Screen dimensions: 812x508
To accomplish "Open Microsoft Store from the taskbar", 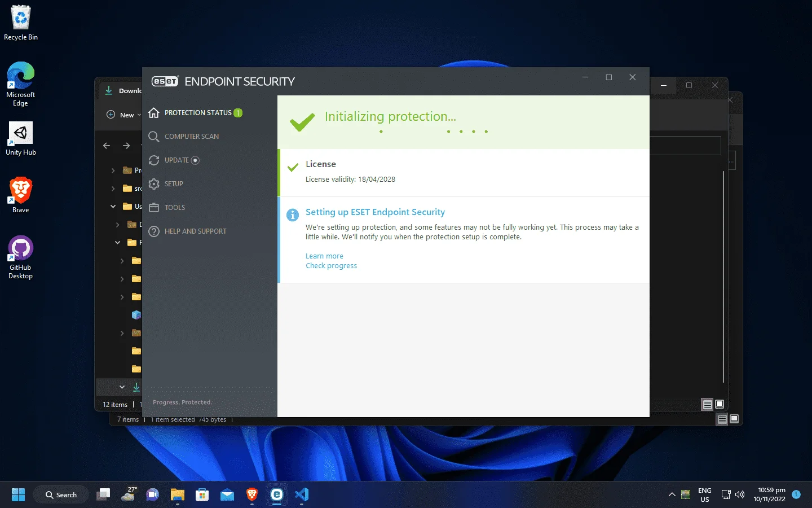I will click(202, 495).
